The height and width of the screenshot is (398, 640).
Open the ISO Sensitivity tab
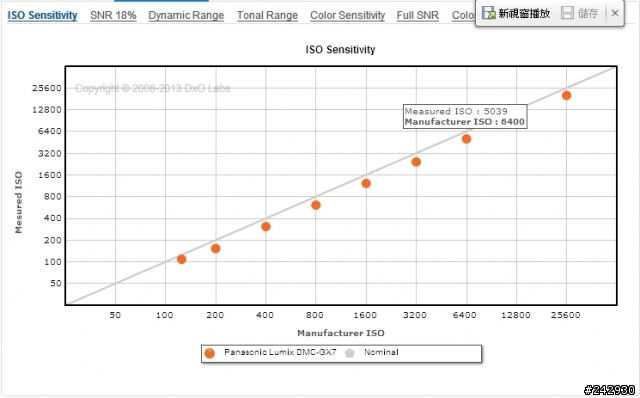(x=42, y=16)
